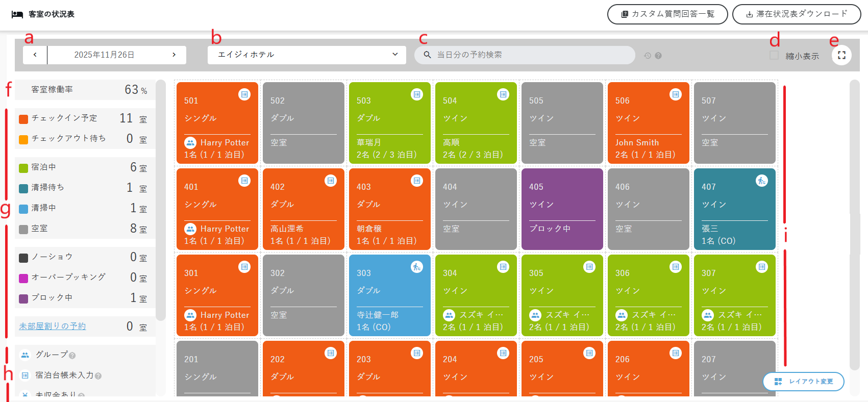Click the cleaning icon on room 407
The image size is (868, 402).
coord(761,181)
